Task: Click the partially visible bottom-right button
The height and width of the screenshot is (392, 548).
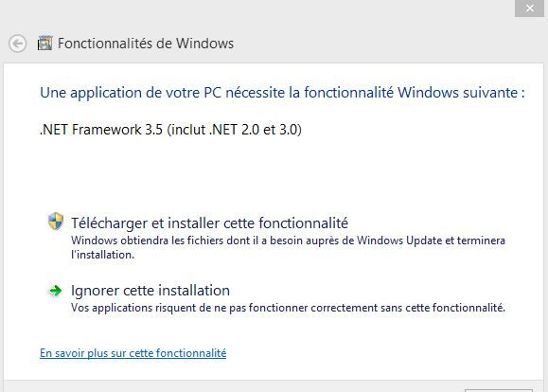Action: [x=499, y=390]
